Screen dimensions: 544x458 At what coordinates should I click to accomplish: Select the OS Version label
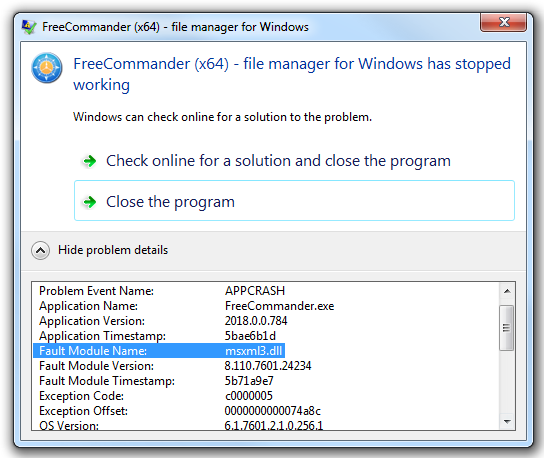(69, 425)
